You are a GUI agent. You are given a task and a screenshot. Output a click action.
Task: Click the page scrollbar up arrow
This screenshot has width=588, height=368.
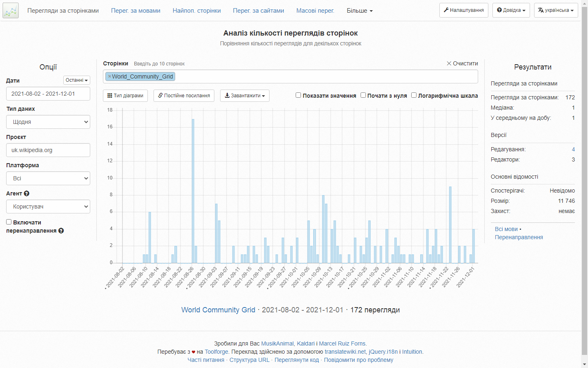point(584,3)
